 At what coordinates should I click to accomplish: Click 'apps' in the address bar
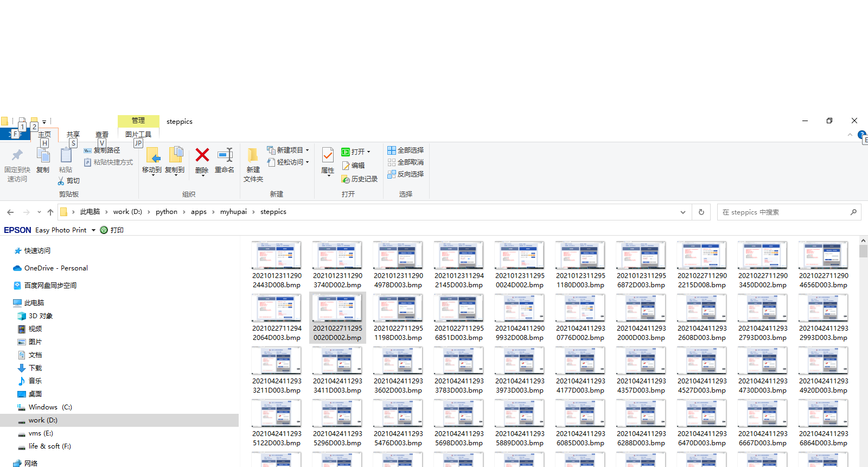point(199,212)
